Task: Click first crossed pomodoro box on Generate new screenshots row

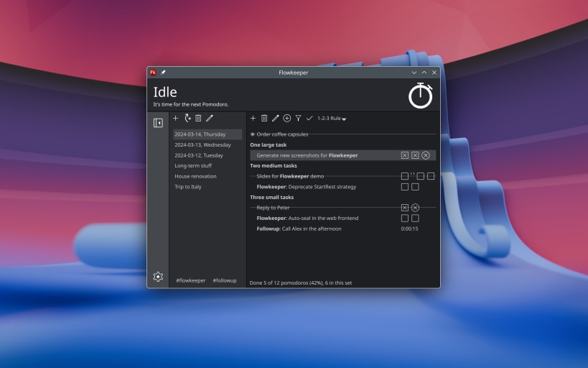Action: tap(405, 155)
